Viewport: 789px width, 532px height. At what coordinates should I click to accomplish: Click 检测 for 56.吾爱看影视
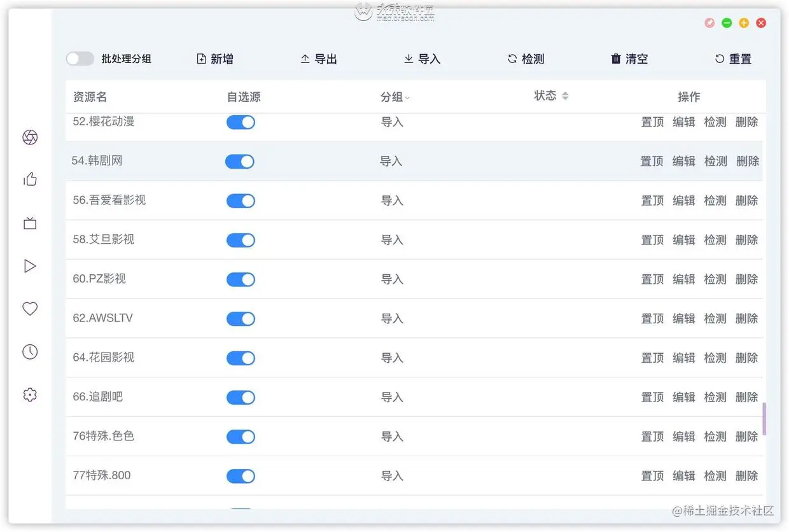pos(715,201)
